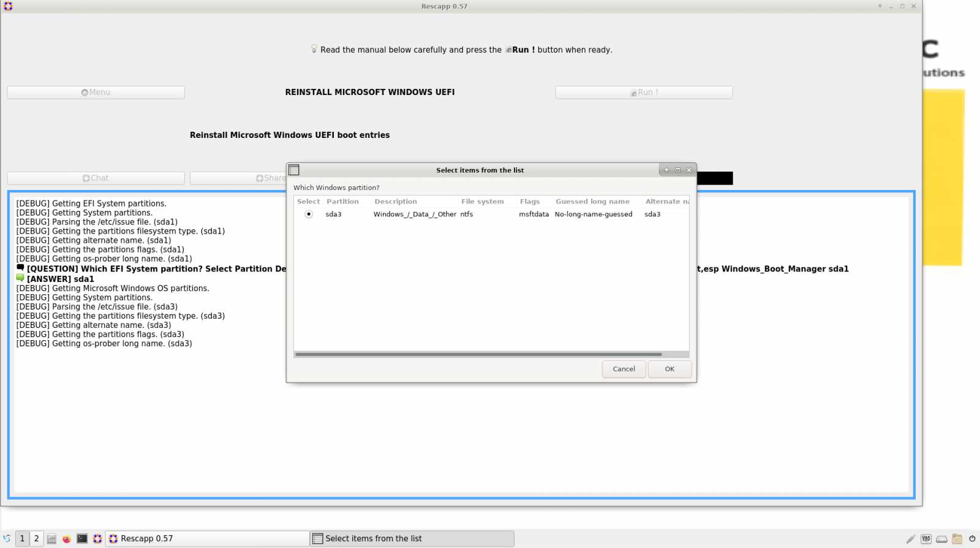The image size is (980, 548).
Task: Click the dialog window menu icon
Action: click(294, 170)
